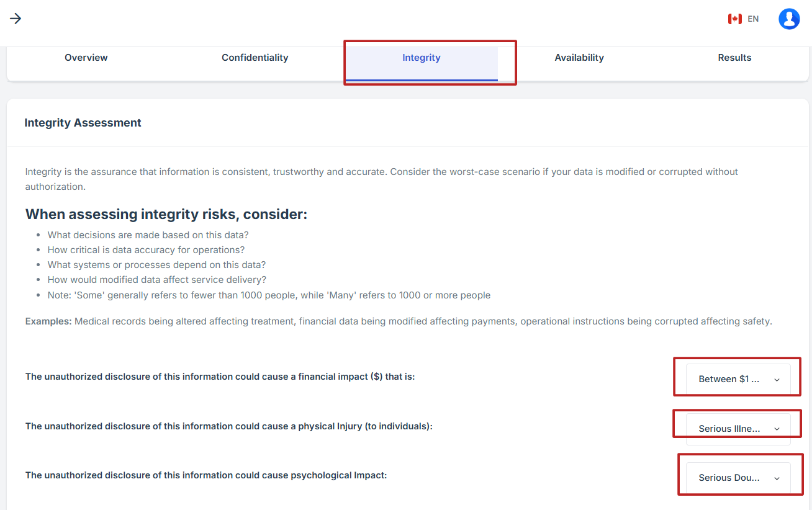This screenshot has height=510, width=812.
Task: Click the Canadian flag icon
Action: 735,19
